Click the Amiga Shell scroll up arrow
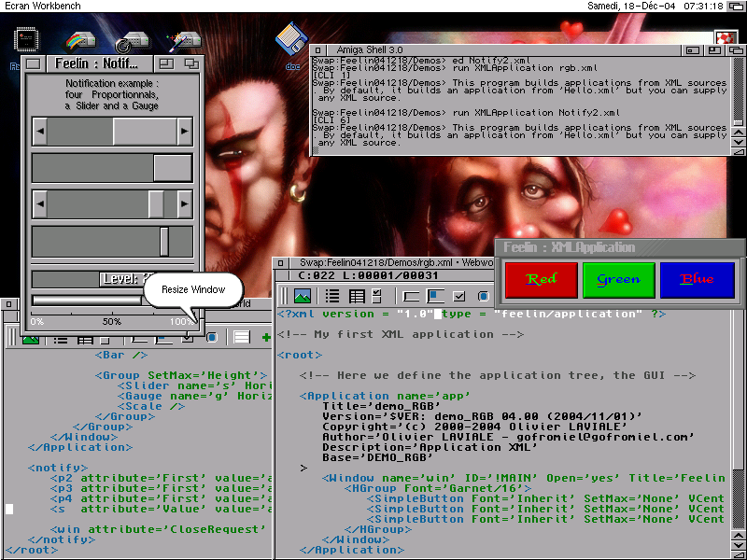 [739, 133]
